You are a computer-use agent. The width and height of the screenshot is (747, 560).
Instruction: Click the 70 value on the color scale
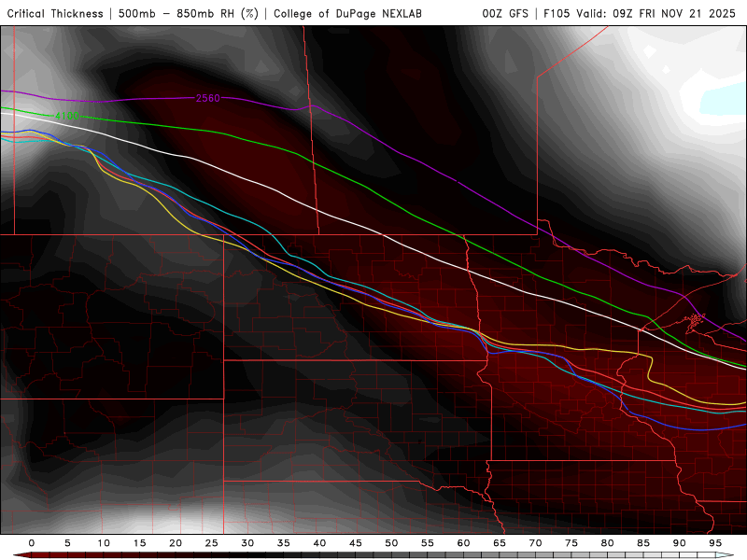535,543
